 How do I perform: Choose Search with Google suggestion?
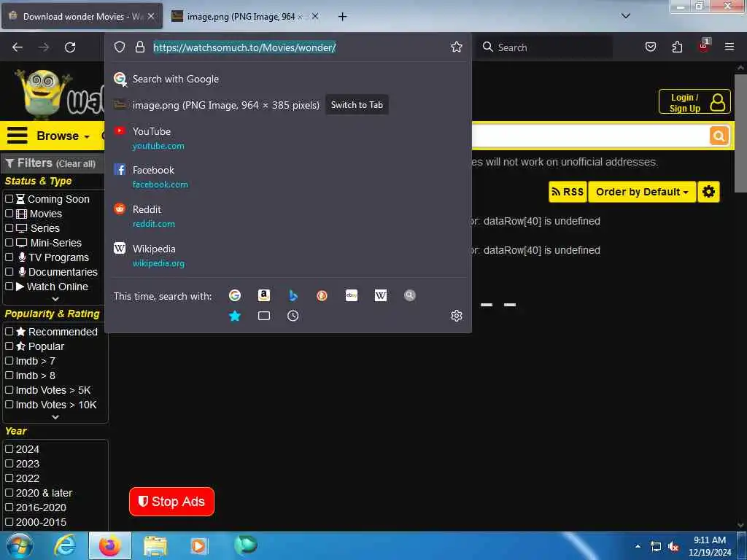(x=287, y=79)
